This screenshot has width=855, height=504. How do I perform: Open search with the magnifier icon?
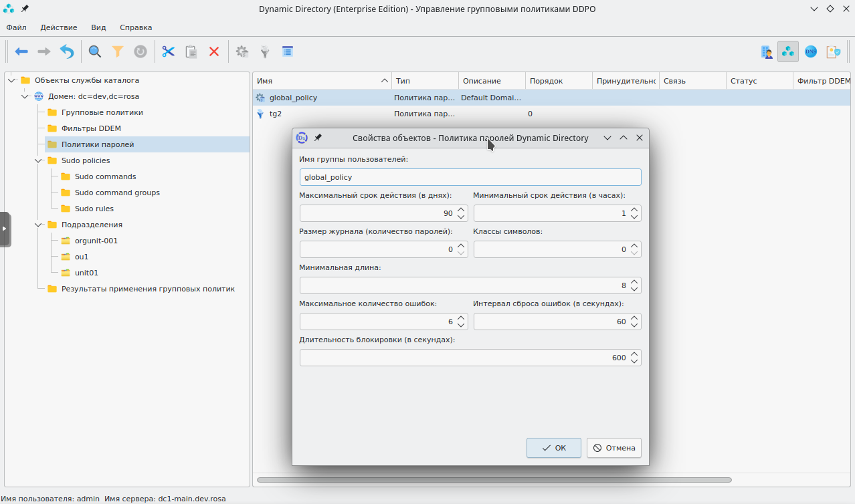pos(95,51)
